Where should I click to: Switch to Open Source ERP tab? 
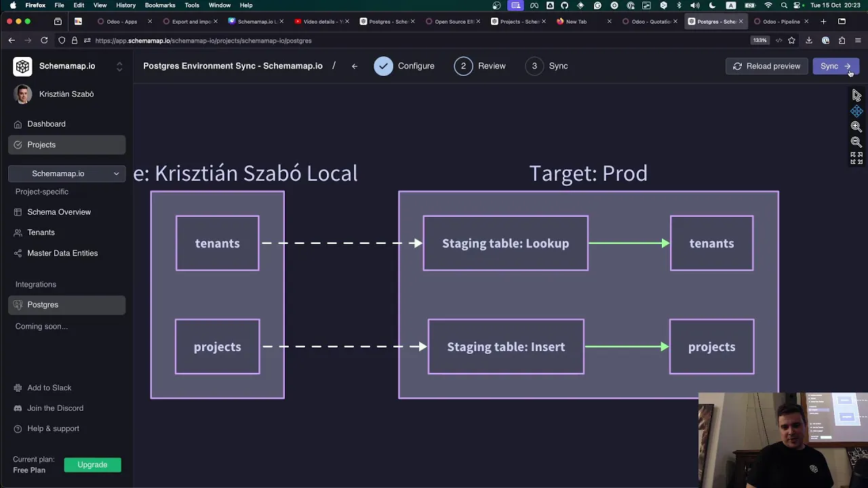(452, 22)
